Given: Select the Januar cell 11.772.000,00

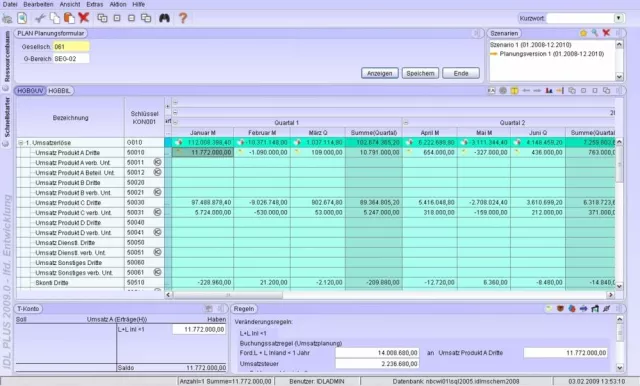Looking at the screenshot, I should coord(202,152).
